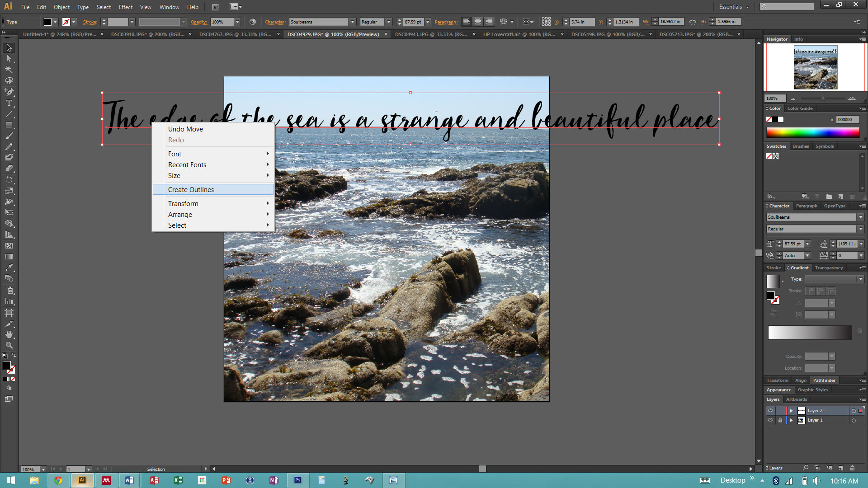This screenshot has width=868, height=488.
Task: Click Undo Move in context menu
Action: (x=185, y=129)
